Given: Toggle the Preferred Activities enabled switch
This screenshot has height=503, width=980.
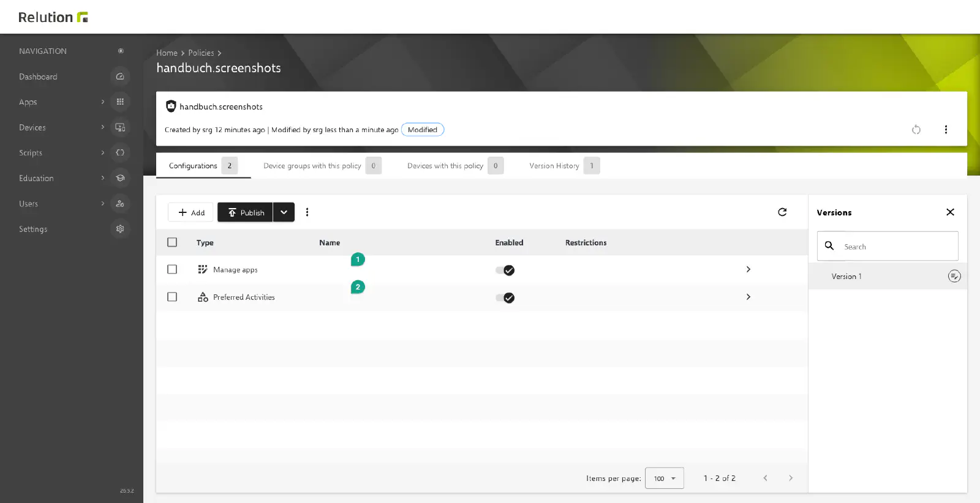Looking at the screenshot, I should tap(505, 297).
